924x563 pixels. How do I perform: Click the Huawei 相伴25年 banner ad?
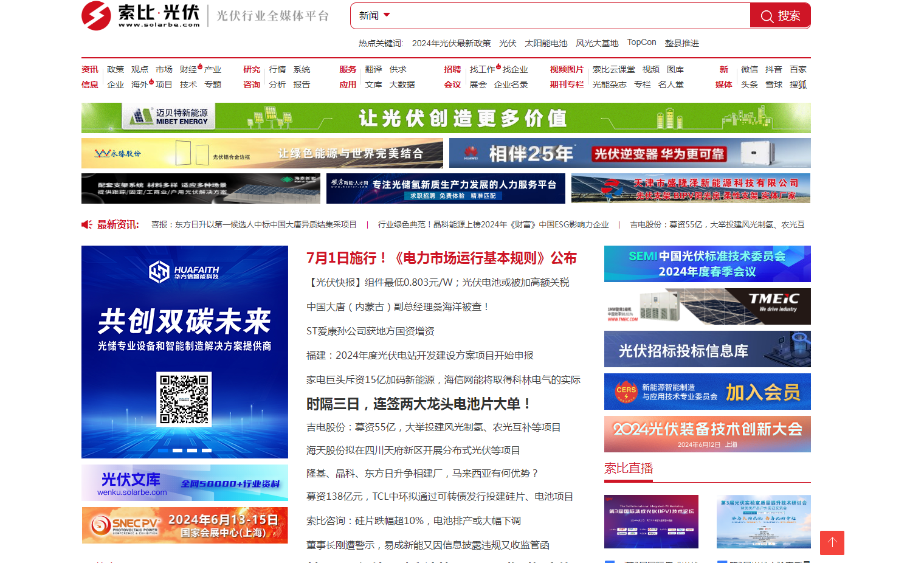pyautogui.click(x=630, y=153)
